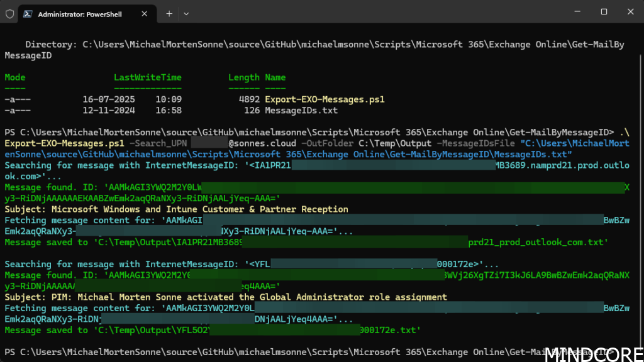644x362 pixels.
Task: Click the LastWriteTime column header
Action: (x=147, y=77)
